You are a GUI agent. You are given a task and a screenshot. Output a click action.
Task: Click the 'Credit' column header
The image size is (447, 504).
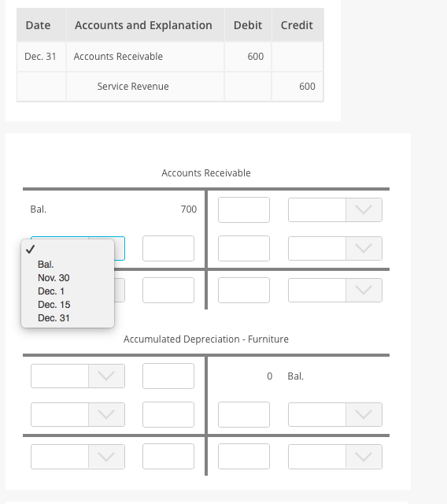click(297, 25)
